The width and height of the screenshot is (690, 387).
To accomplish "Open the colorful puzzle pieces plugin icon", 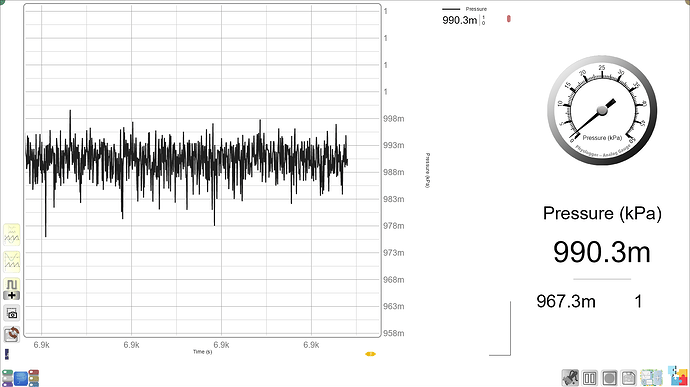I will coord(678,376).
